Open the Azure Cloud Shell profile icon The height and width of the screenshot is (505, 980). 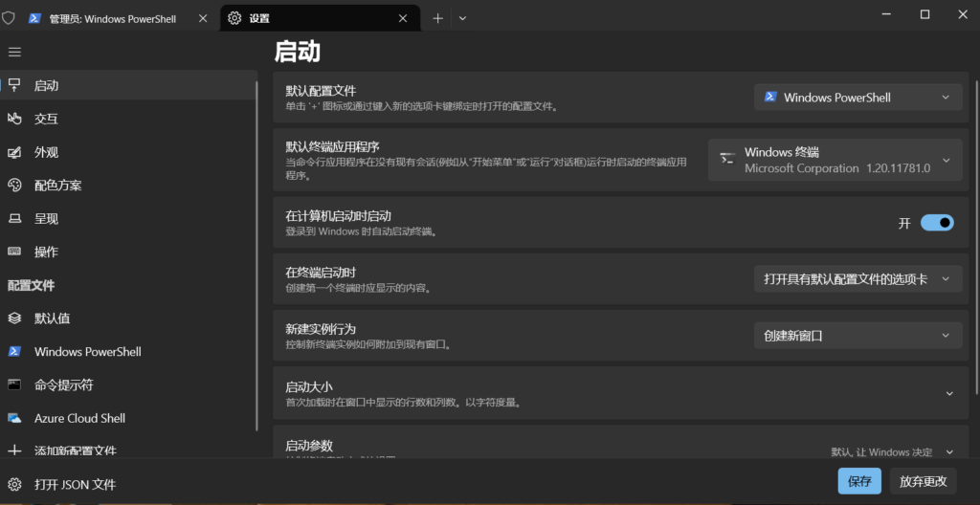(x=14, y=418)
